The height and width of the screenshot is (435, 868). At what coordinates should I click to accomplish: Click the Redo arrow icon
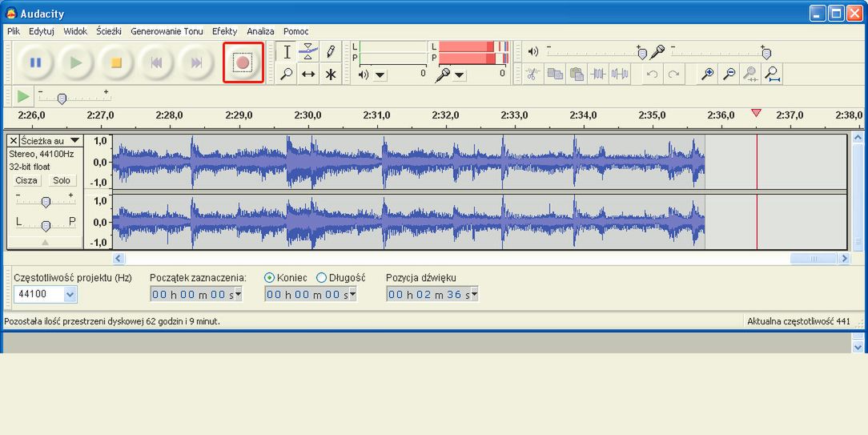[673, 74]
